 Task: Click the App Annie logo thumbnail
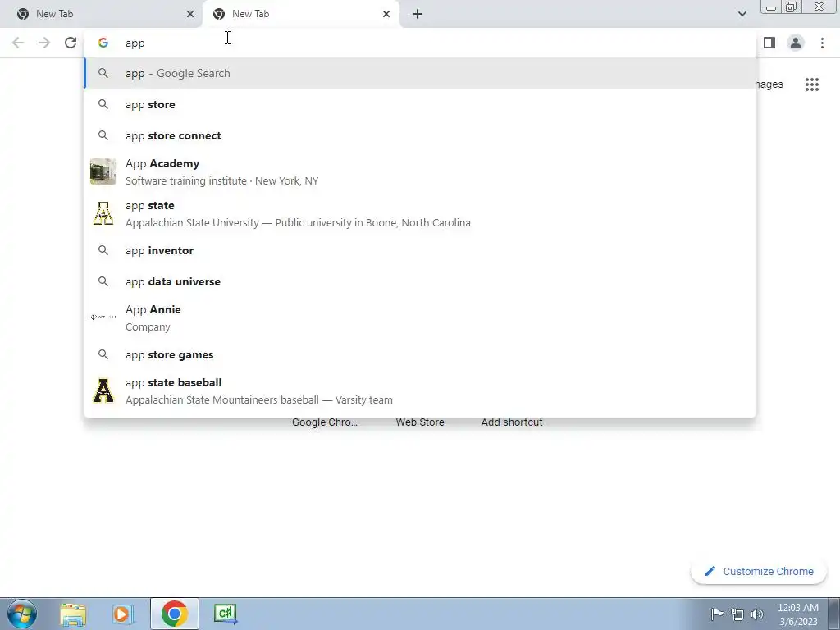pos(103,317)
